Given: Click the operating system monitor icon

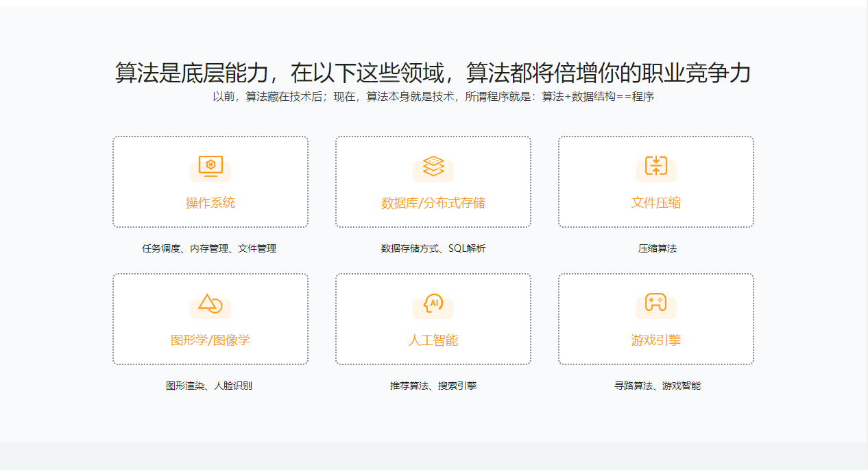Looking at the screenshot, I should click(x=210, y=167).
